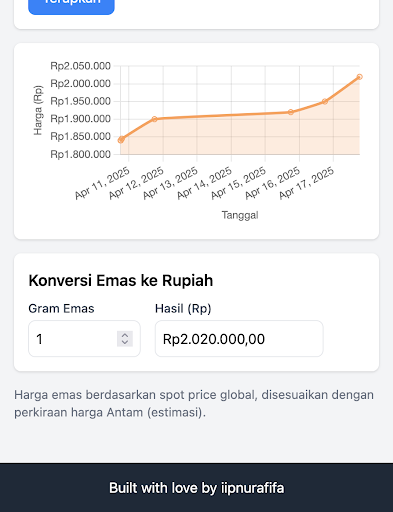Click the last chart data point near Rp2.020.000
Image resolution: width=393 pixels, height=512 pixels.
[359, 77]
